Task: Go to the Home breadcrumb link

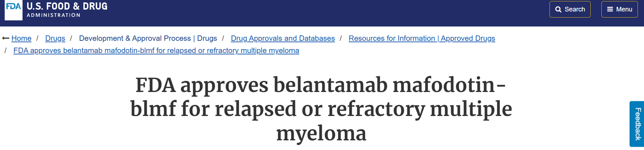Action: click(21, 38)
